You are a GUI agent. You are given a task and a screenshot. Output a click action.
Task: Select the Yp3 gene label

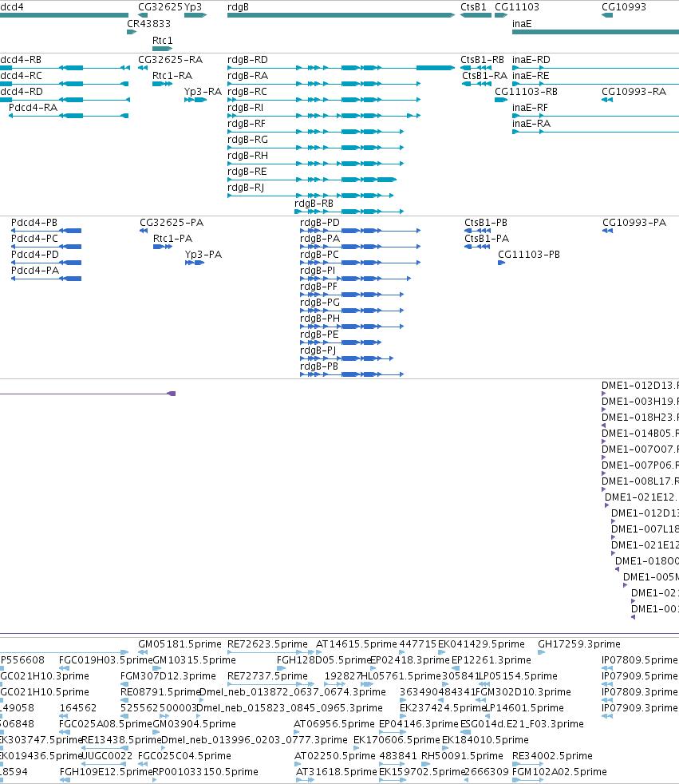click(193, 7)
